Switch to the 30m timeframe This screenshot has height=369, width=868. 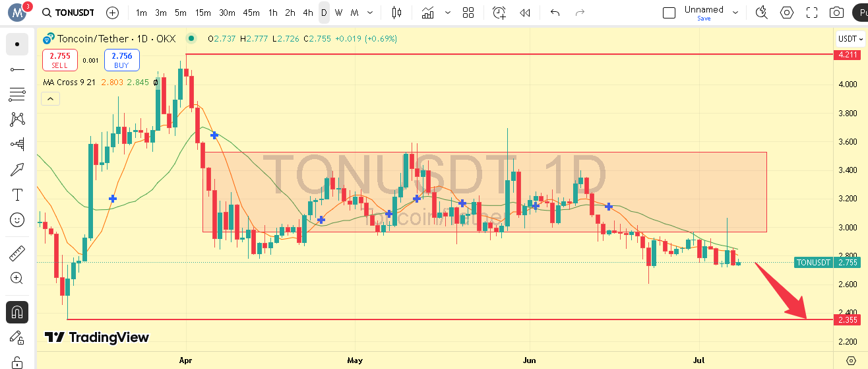(227, 13)
